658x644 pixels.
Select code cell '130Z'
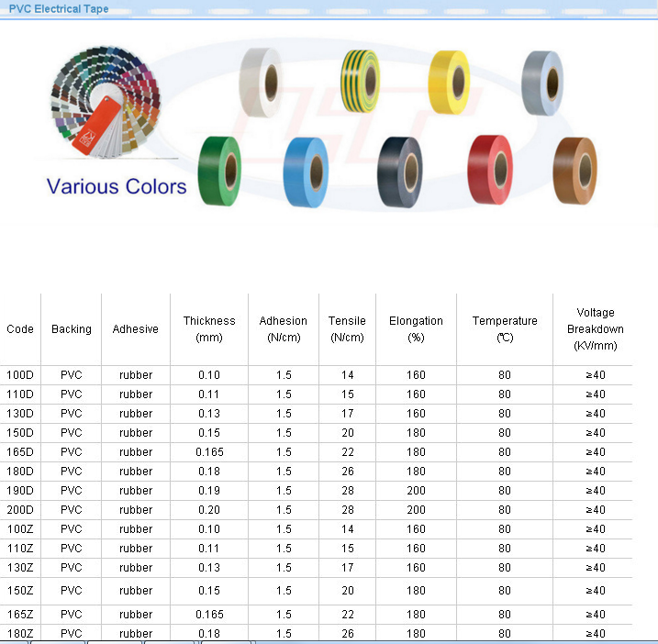click(20, 568)
